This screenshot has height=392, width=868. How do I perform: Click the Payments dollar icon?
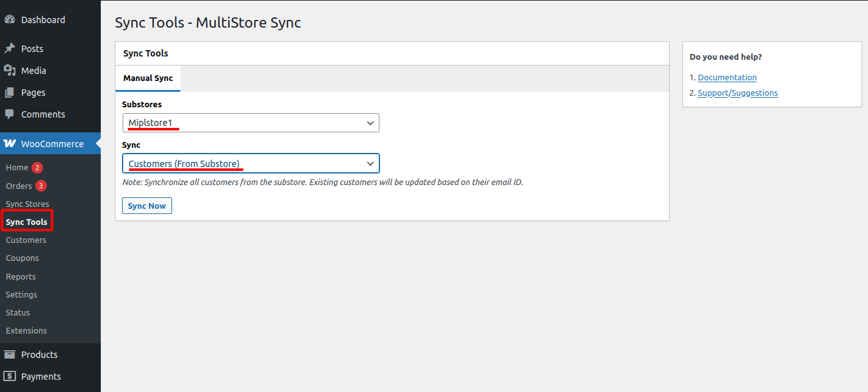10,377
